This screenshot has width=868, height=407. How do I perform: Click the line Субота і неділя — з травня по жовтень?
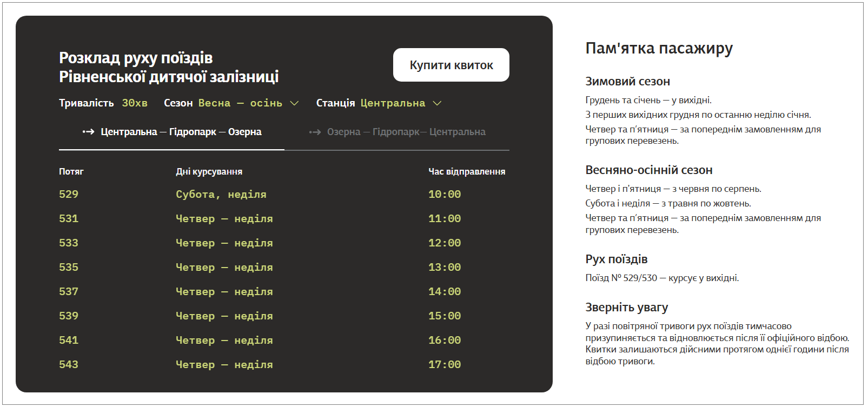coord(668,203)
